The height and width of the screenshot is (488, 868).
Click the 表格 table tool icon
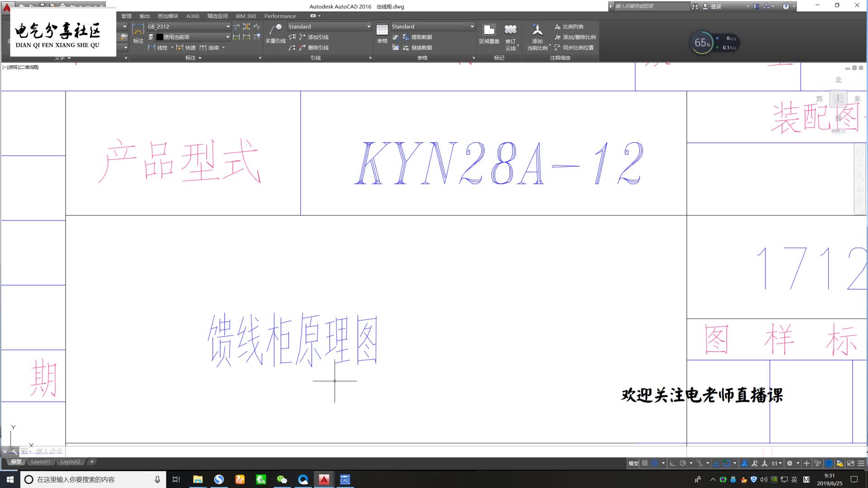382,33
